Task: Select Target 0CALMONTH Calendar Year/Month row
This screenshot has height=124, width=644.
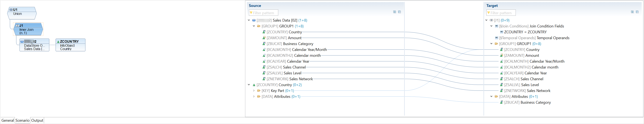Action: click(532, 61)
